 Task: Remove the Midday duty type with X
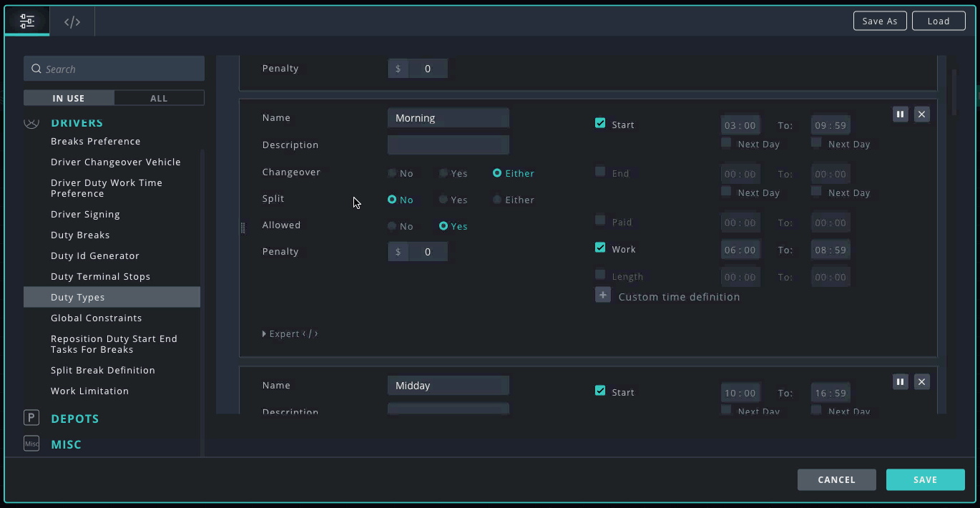tap(922, 382)
